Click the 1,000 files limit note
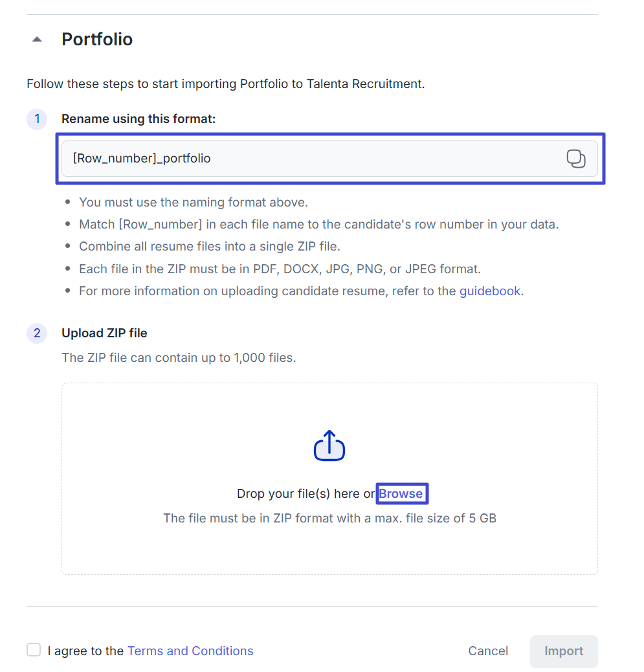This screenshot has width=644, height=672. pyautogui.click(x=179, y=357)
